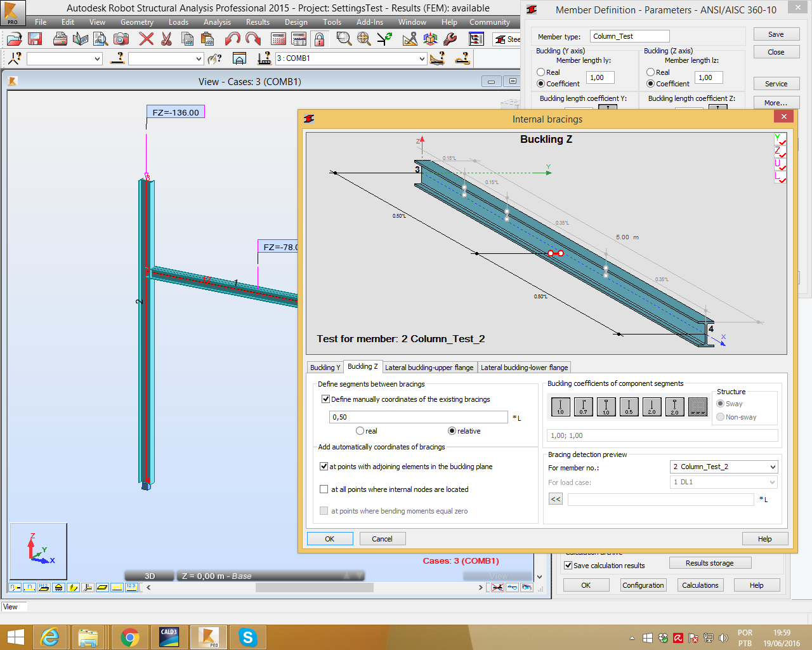812x650 pixels.
Task: Click the Paste clipboard icon
Action: point(207,39)
